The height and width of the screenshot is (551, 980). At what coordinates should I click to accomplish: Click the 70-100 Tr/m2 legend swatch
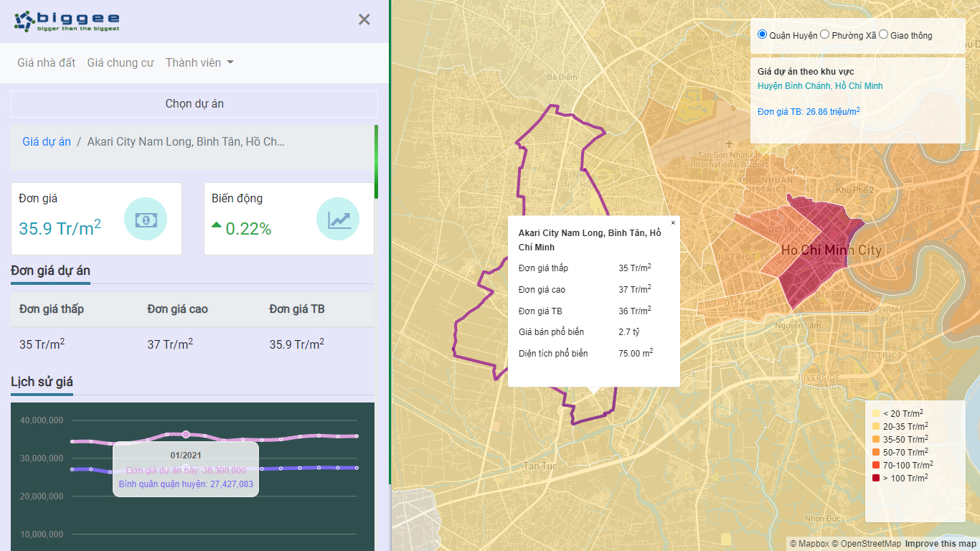pos(875,466)
